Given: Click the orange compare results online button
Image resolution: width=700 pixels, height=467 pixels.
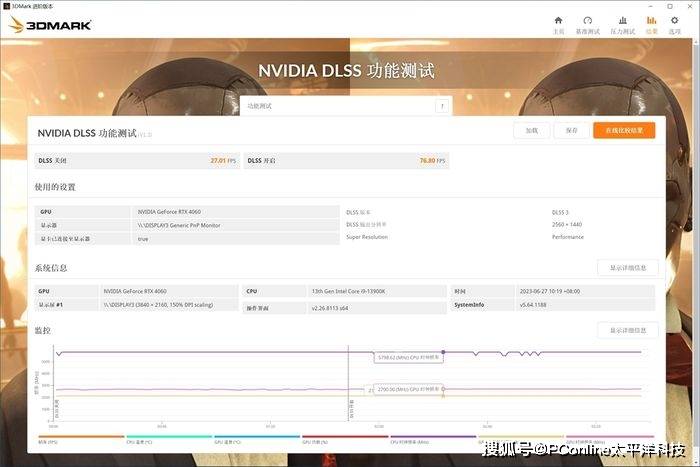Looking at the screenshot, I should click(624, 130).
